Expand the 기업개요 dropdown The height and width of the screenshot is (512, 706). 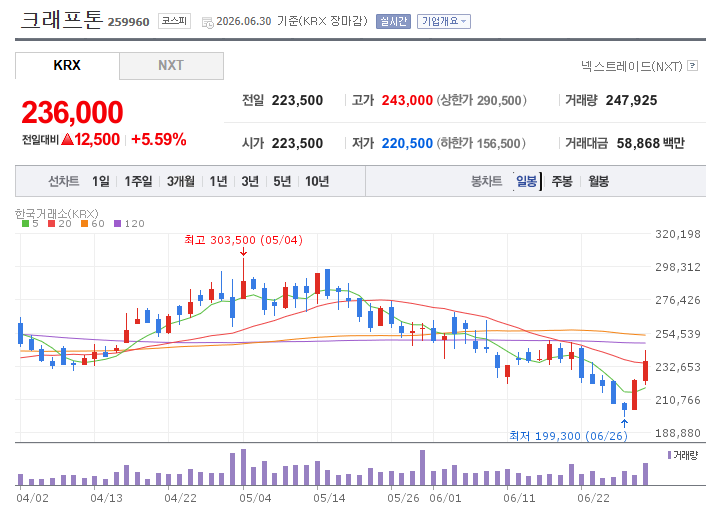(x=444, y=21)
